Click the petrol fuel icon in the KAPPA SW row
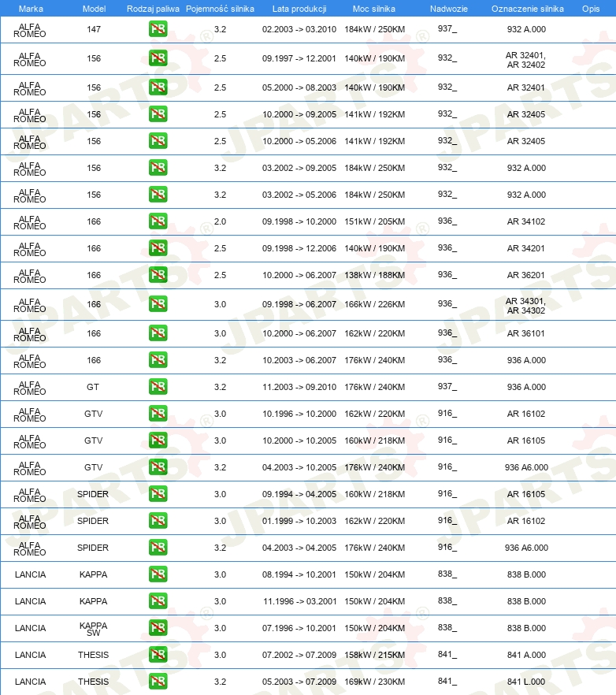616x695 pixels. coord(158,628)
